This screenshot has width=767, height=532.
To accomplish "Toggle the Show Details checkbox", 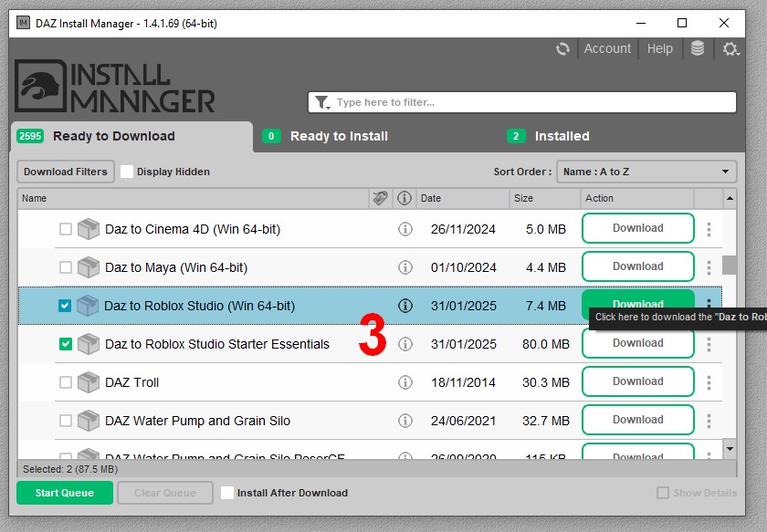I will 663,493.
